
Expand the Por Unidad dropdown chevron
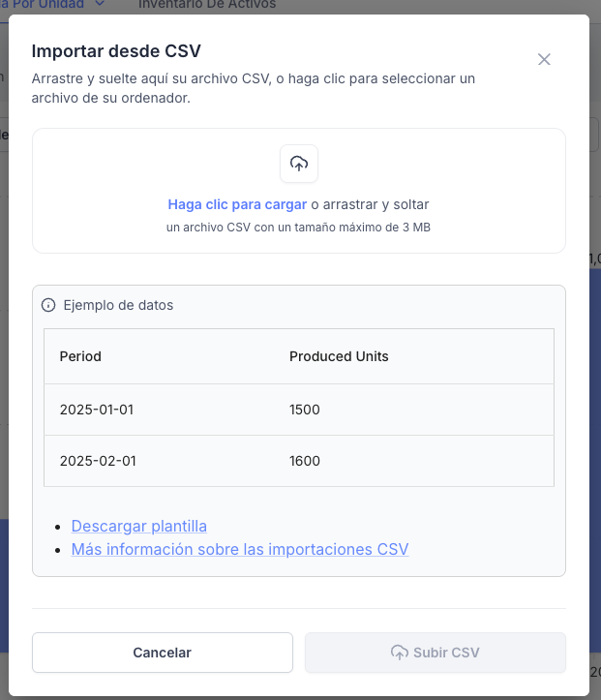tap(101, 5)
